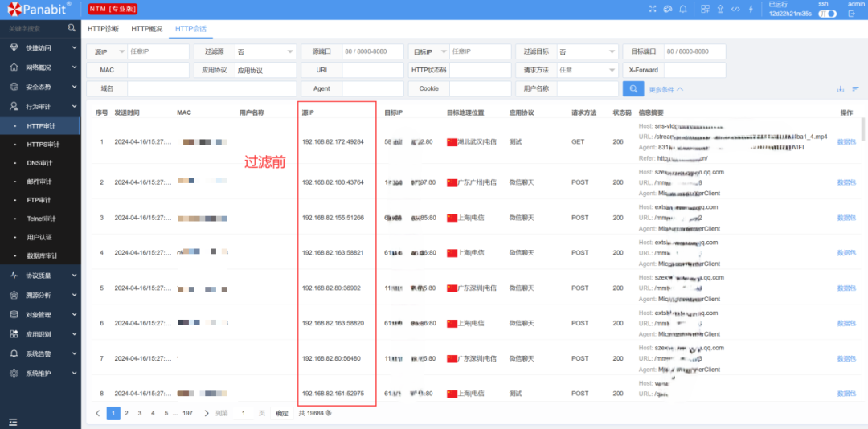Image resolution: width=868 pixels, height=429 pixels.
Task: Click 更多条件 link
Action: [x=666, y=89]
